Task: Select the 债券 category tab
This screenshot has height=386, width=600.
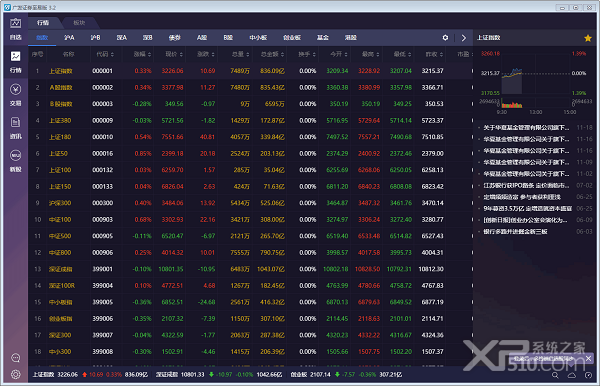Action: tap(174, 37)
